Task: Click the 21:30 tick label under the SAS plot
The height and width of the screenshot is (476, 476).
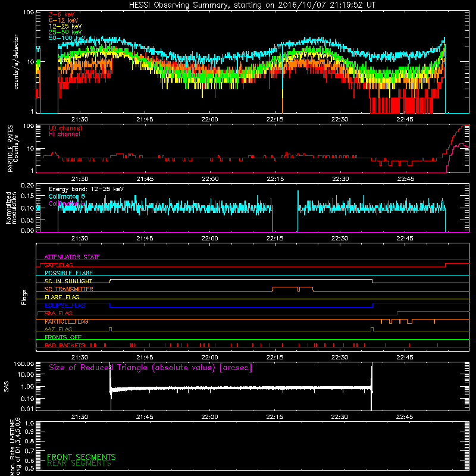Action: pos(80,417)
